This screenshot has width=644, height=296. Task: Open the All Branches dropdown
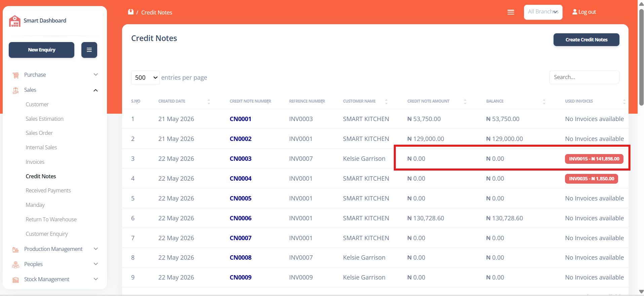pos(543,12)
